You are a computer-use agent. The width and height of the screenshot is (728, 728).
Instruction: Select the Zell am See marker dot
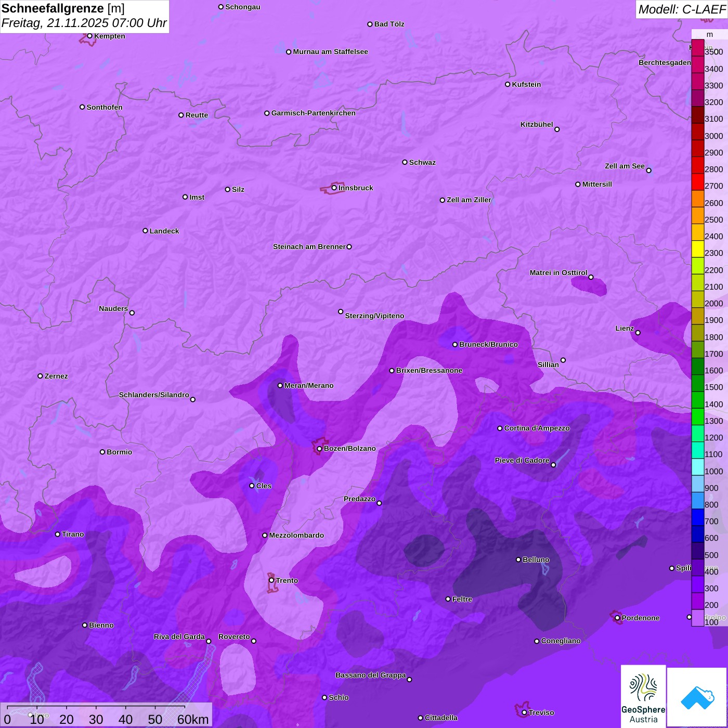pos(648,170)
